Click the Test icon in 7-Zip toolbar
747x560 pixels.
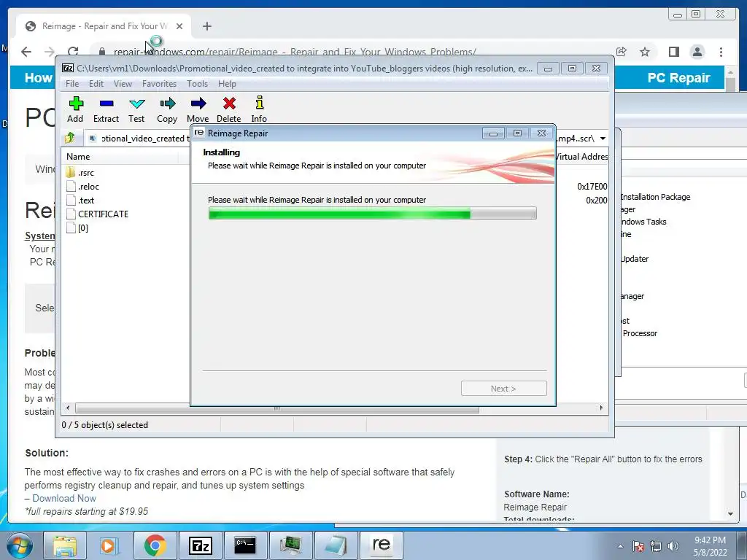[136, 104]
